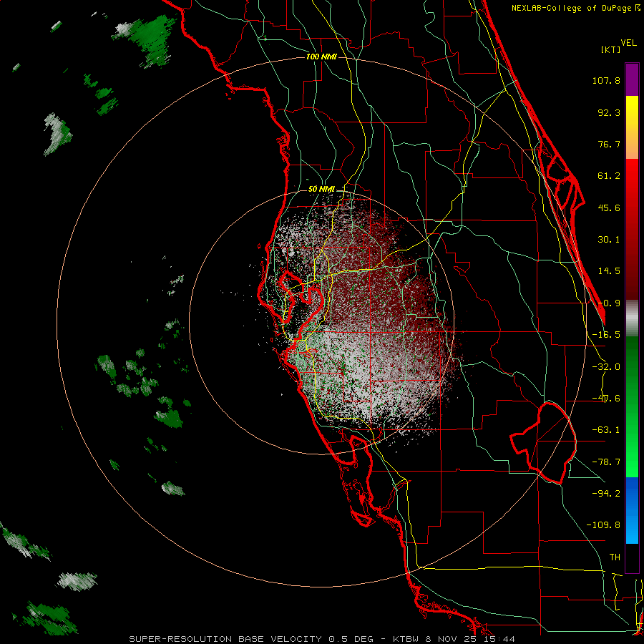
Task: Pick the red segment of the color bar
Action: (x=632, y=229)
